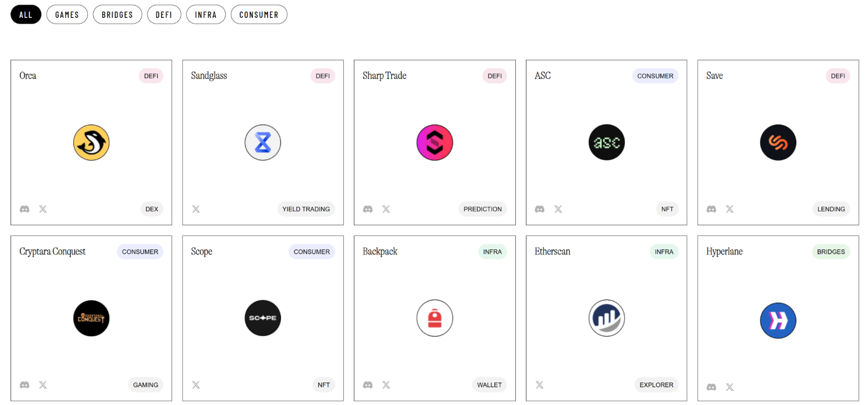The width and height of the screenshot is (868, 405).
Task: Open Scope's X (Twitter) icon
Action: tap(196, 385)
